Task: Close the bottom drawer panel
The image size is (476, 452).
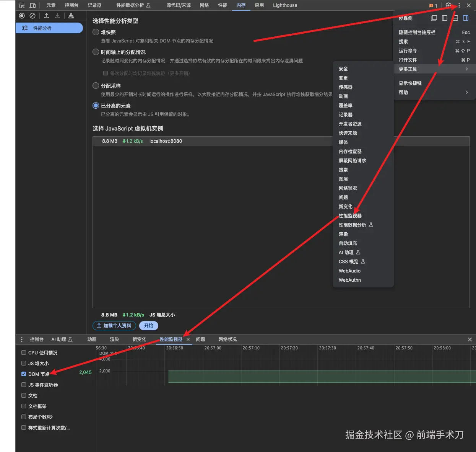Action: (470, 339)
